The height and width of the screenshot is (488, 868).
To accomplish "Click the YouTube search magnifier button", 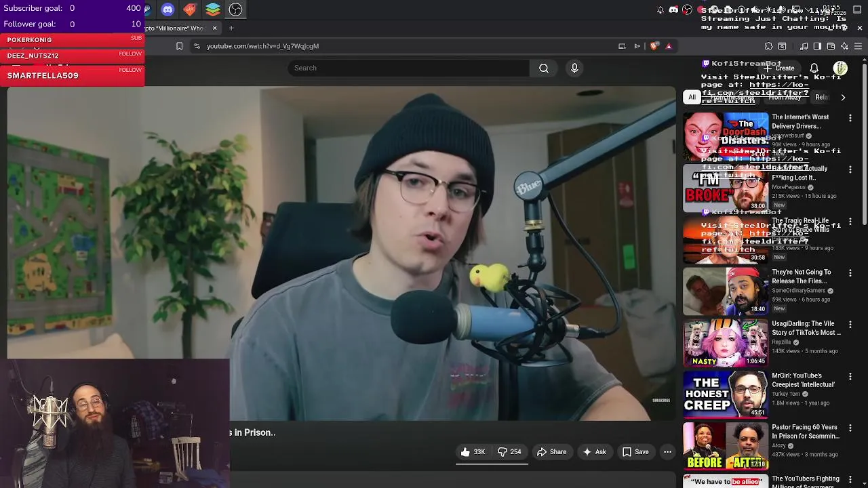I will tap(544, 68).
